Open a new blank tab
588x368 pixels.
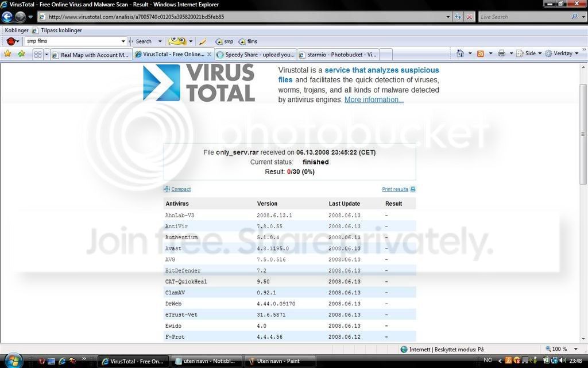[x=386, y=55]
